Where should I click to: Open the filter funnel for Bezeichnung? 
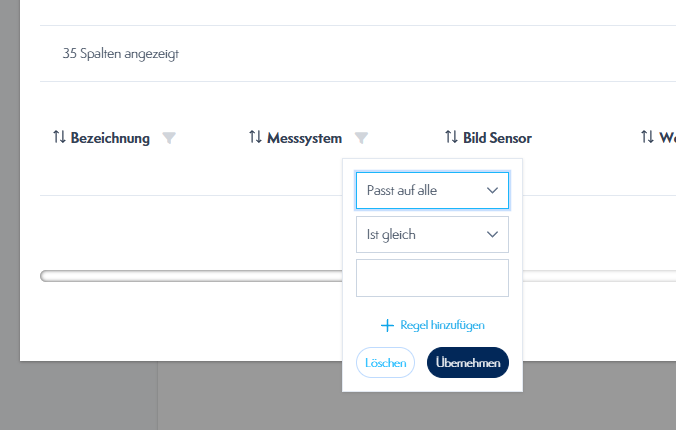(169, 138)
